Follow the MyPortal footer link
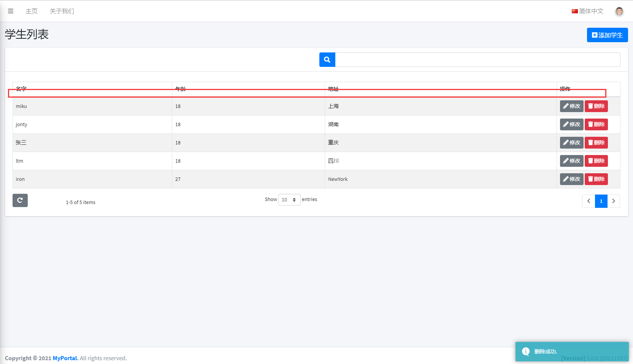Viewport: 633px width, 364px height. click(65, 358)
